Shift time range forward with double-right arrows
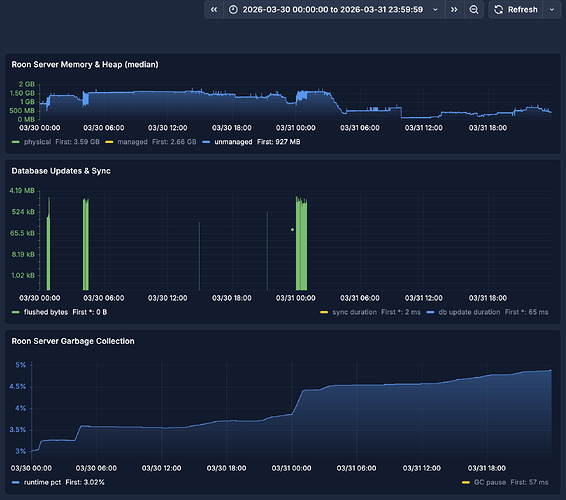 coord(454,10)
